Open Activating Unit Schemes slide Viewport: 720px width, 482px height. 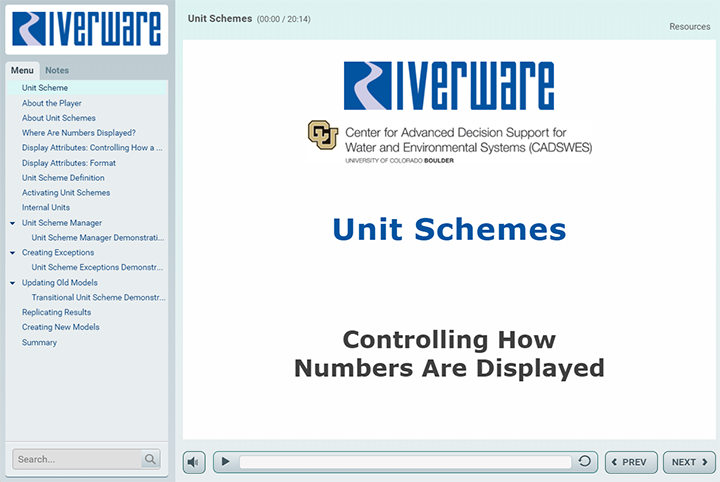(66, 193)
